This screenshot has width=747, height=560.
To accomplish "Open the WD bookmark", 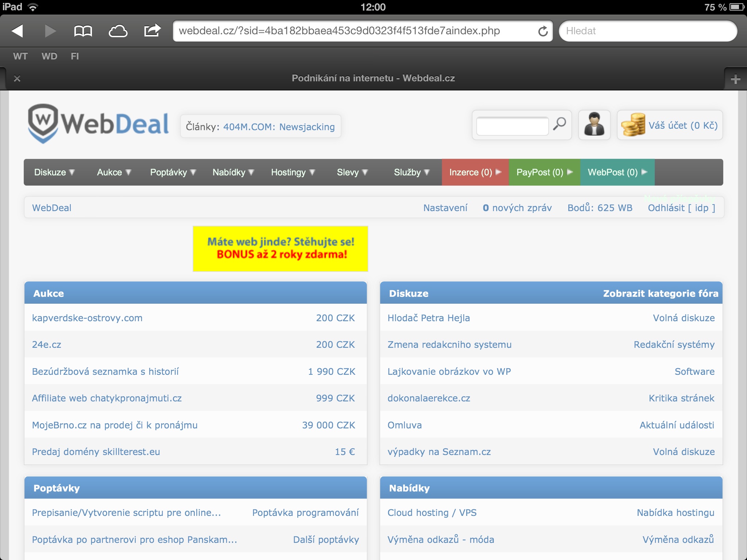I will 49,56.
